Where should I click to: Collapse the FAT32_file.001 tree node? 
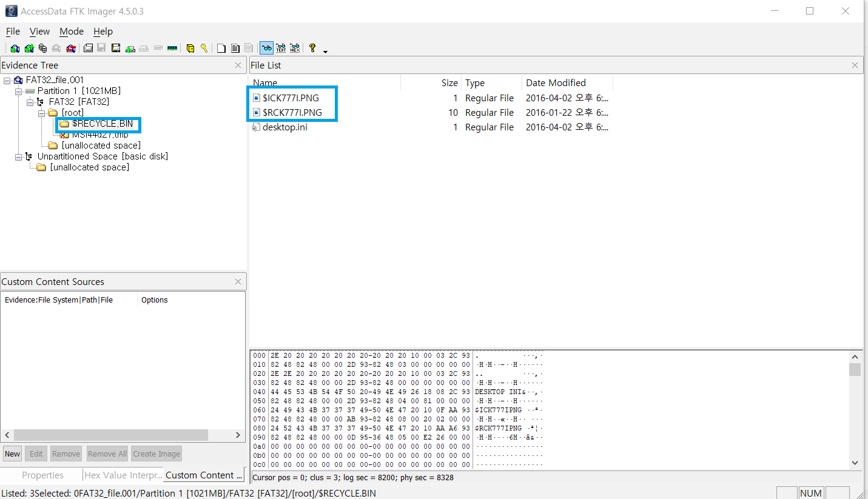coord(7,80)
